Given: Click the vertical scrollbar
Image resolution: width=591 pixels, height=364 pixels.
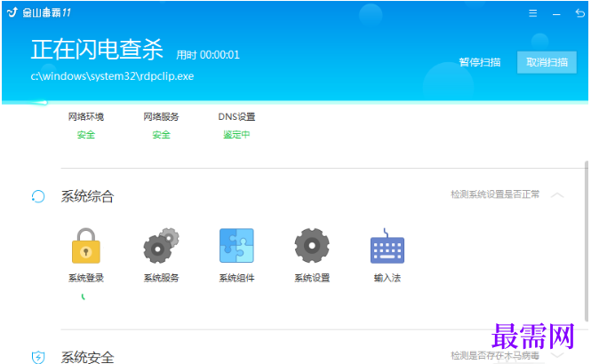Looking at the screenshot, I should tap(586, 241).
